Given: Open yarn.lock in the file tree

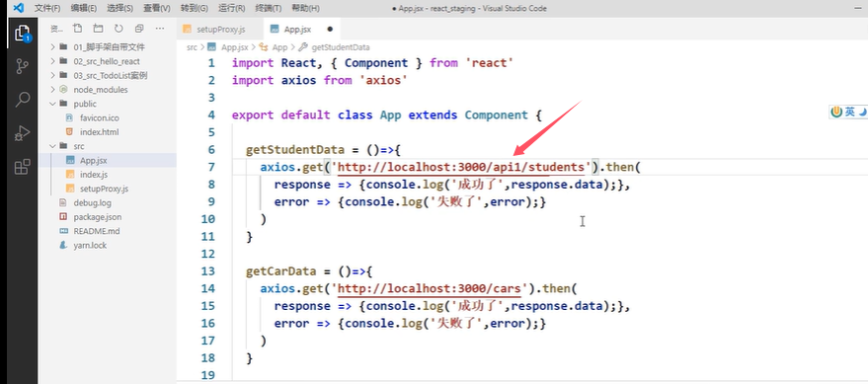Looking at the screenshot, I should [90, 245].
